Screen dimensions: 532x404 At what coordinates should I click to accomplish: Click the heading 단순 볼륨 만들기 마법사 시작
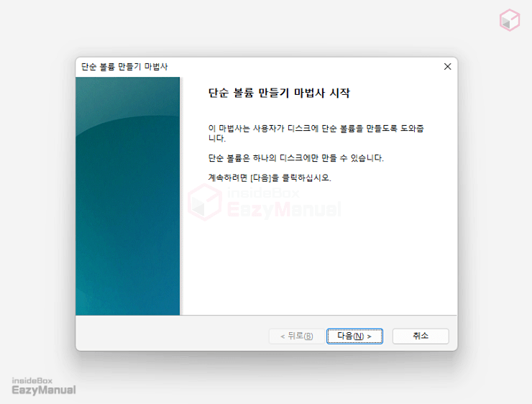(x=278, y=93)
